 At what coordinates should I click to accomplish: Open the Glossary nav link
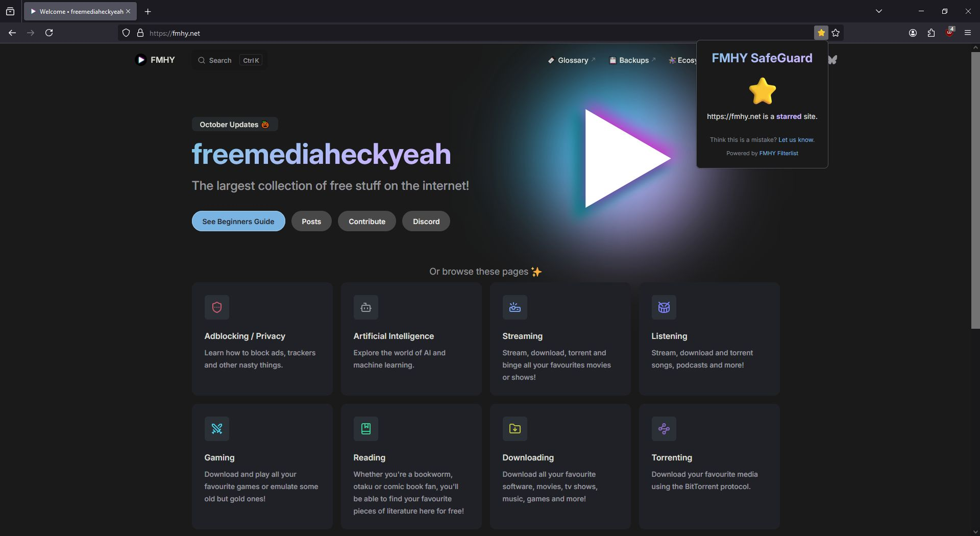[572, 60]
